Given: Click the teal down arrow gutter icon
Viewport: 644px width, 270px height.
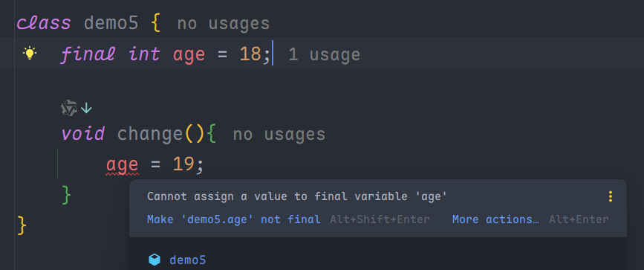Looking at the screenshot, I should click(86, 109).
